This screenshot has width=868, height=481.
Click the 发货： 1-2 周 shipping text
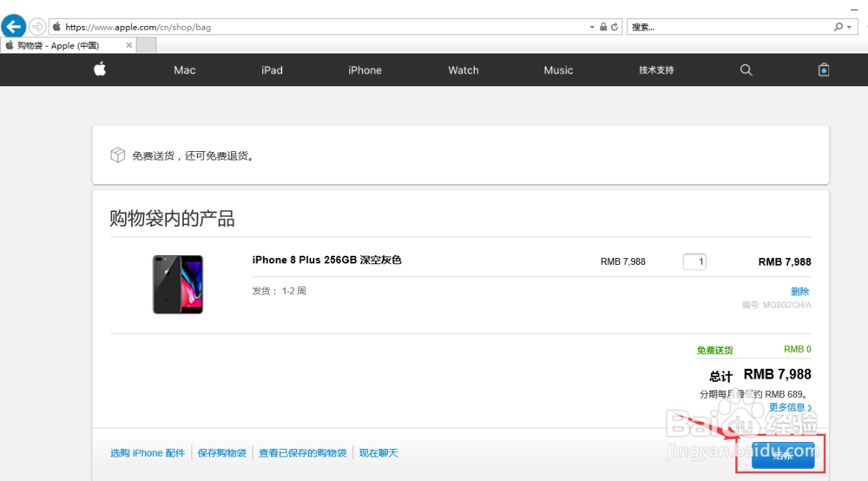point(279,291)
